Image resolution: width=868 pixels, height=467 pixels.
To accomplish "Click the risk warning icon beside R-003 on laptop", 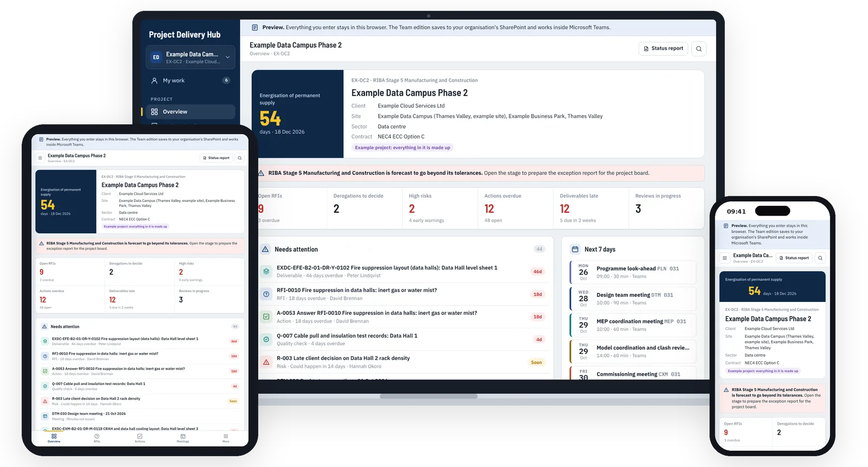I will [x=266, y=362].
